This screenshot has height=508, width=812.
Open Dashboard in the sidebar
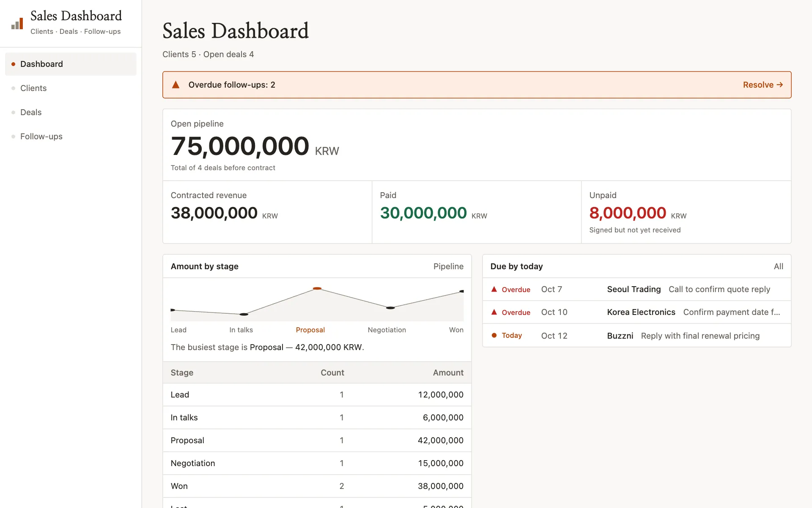tap(71, 64)
